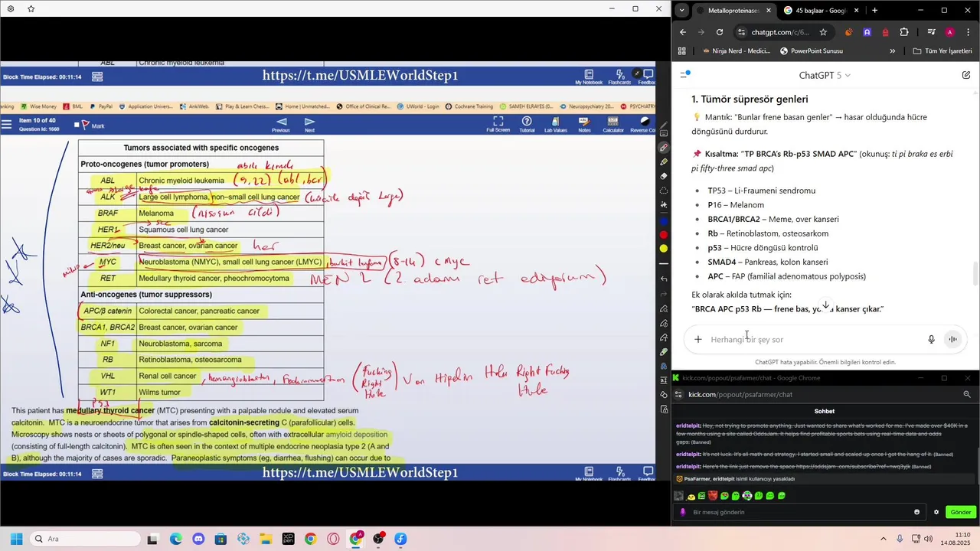Viewport: 980px width, 551px height.
Task: Open Flashcards in the top bar
Action: click(619, 77)
